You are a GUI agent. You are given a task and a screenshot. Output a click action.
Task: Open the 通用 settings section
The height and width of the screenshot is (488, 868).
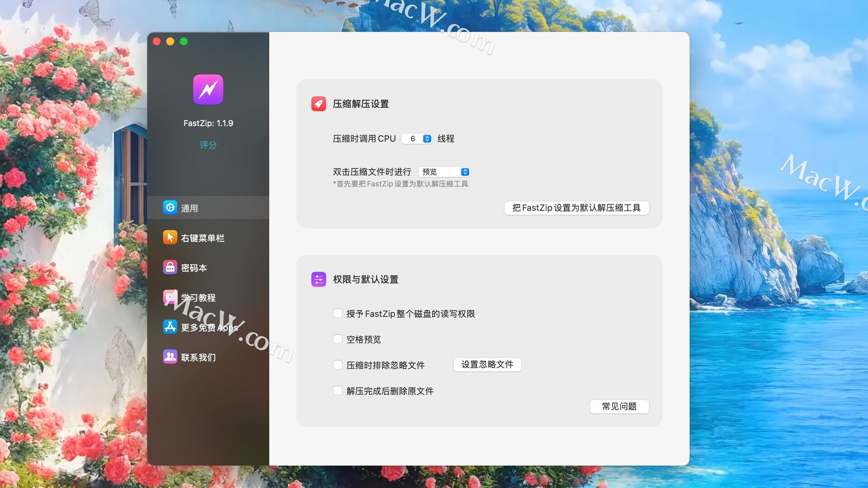tap(208, 208)
